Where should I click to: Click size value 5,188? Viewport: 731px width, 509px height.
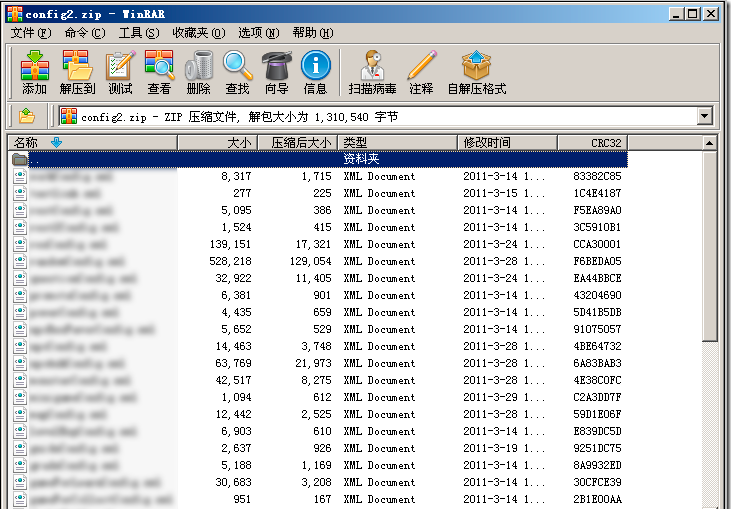click(236, 465)
